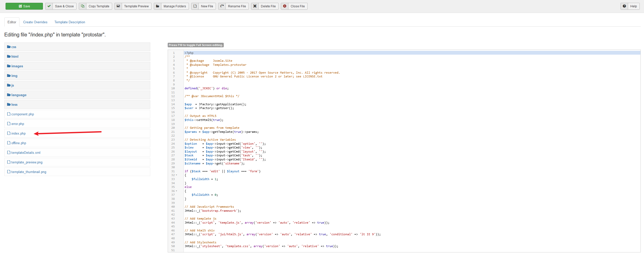The image size is (644, 257).
Task: Click the language folder icon
Action: click(x=9, y=95)
